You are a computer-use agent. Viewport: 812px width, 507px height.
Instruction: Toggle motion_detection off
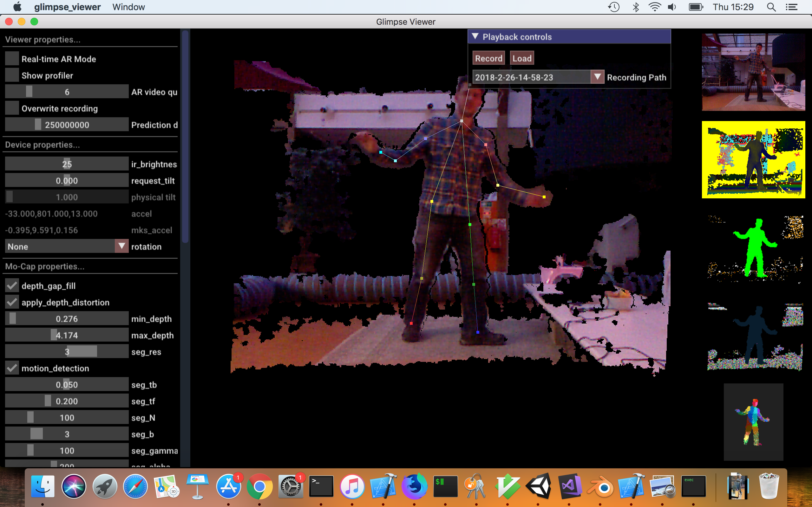point(12,368)
